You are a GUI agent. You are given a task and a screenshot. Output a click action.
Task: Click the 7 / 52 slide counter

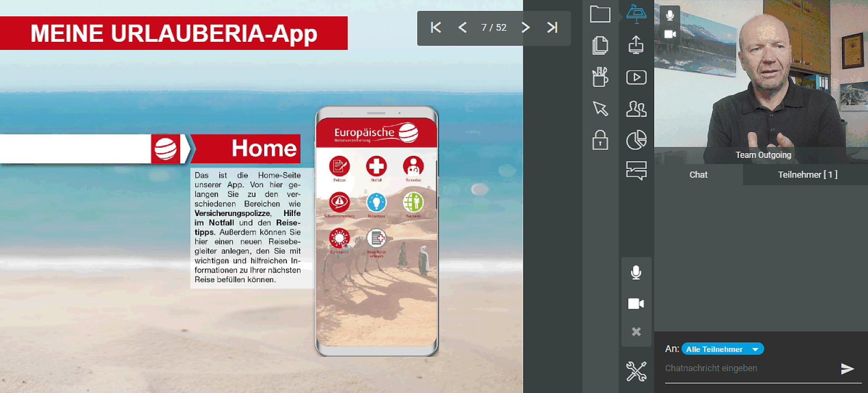494,28
